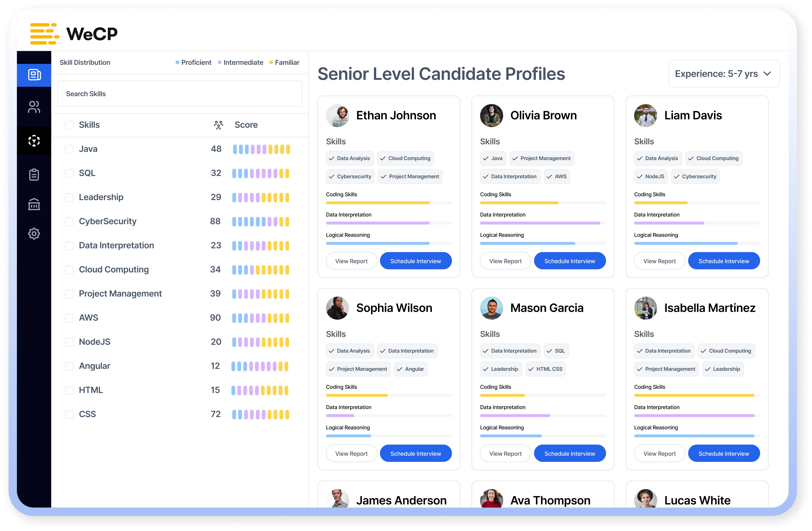Viewport: 812px width, 531px height.
Task: View Mason Garcia's report
Action: click(x=505, y=454)
